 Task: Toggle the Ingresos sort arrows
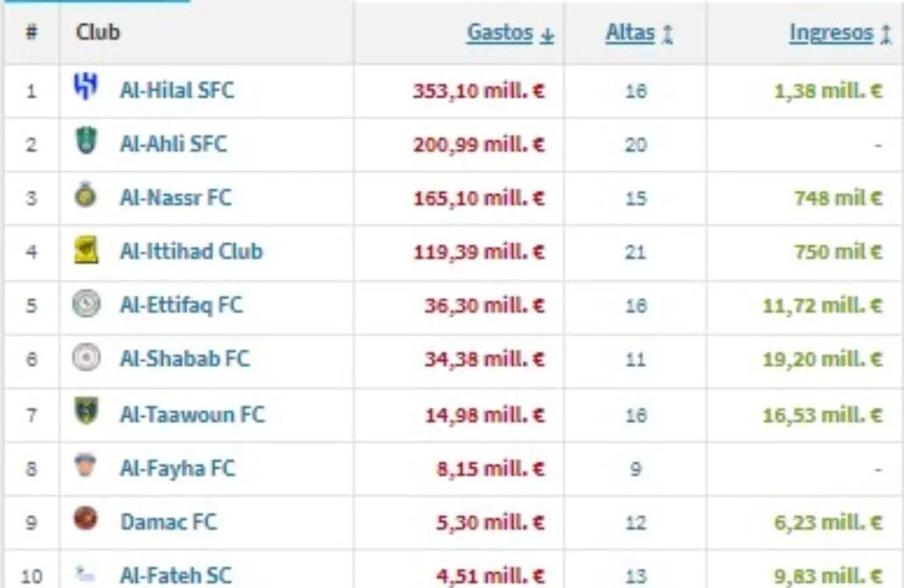point(885,32)
